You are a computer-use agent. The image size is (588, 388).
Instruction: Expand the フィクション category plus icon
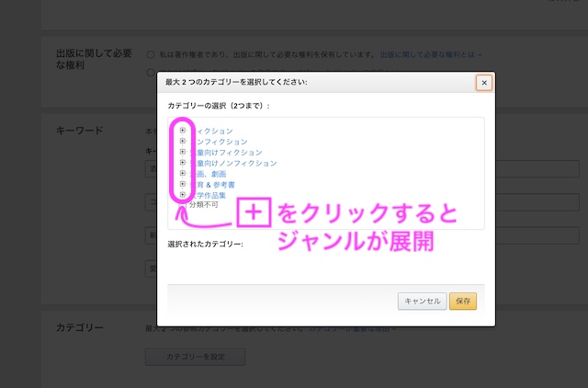pos(183,131)
